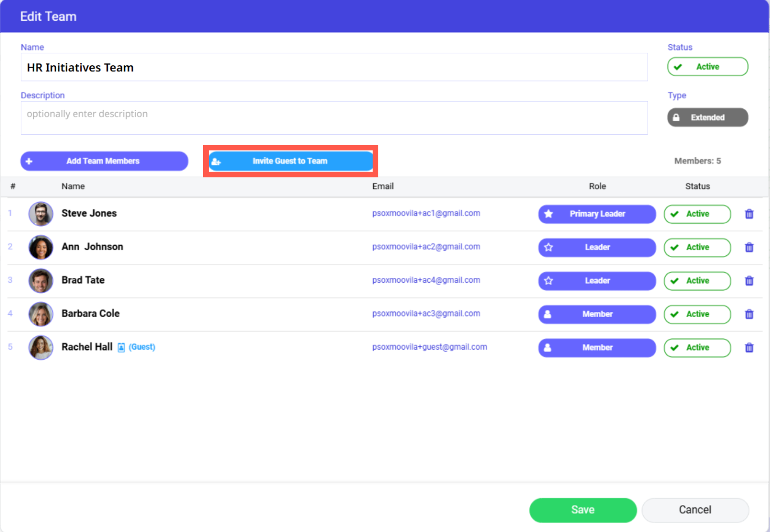This screenshot has width=770, height=532.
Task: Toggle Barbara Cole's Active status
Action: click(698, 314)
